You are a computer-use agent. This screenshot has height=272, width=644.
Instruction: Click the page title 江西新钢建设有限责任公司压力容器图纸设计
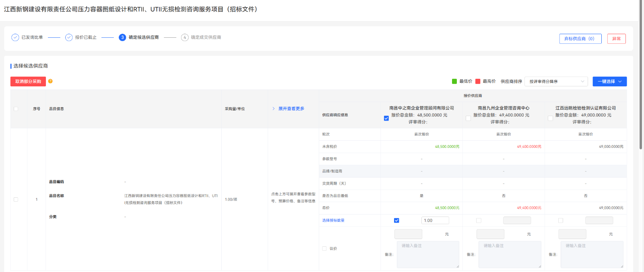point(130,9)
